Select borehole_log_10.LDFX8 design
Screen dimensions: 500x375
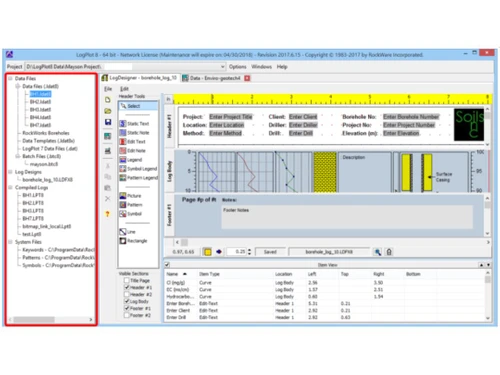tap(47, 180)
